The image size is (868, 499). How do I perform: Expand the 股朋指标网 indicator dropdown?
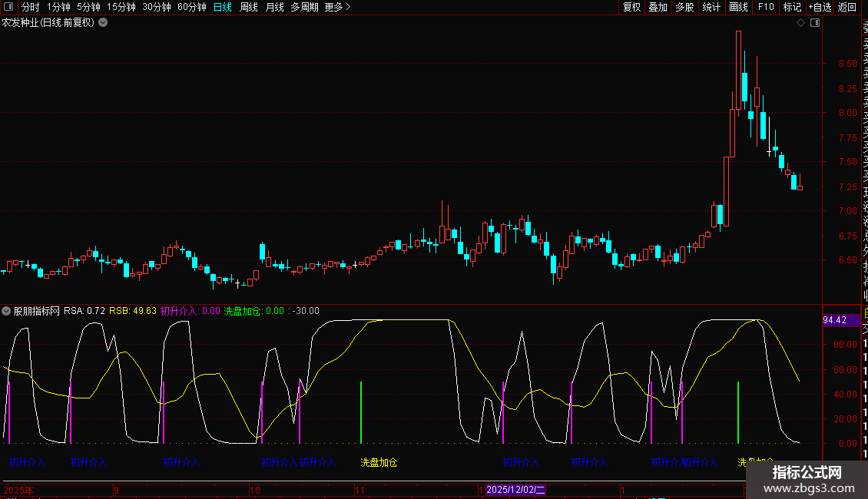coord(7,312)
